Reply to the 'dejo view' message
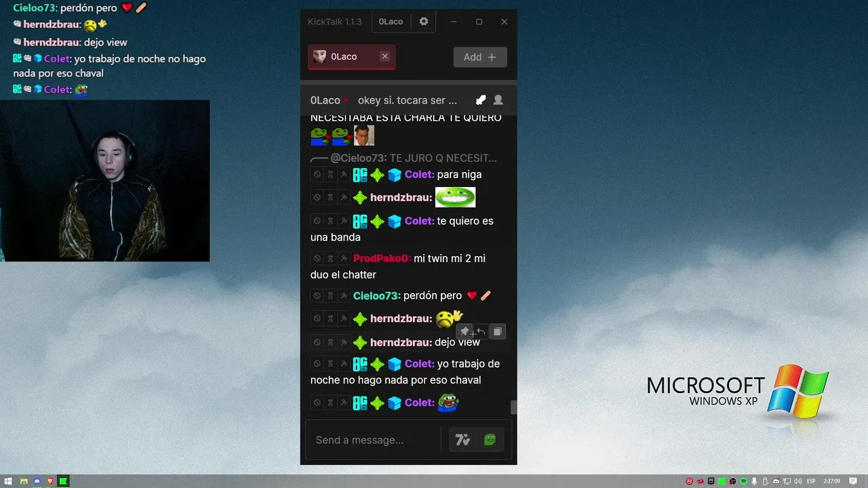Viewport: 868px width, 488px height. coord(481,331)
